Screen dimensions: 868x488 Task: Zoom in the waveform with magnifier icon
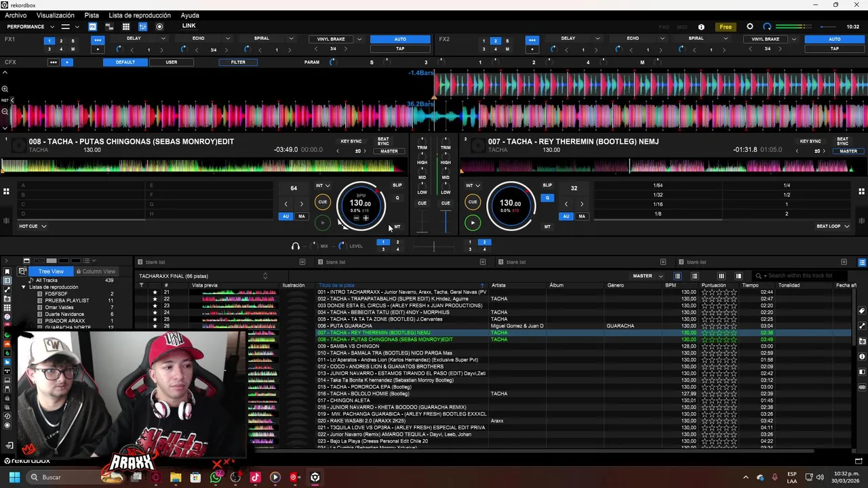click(5, 89)
